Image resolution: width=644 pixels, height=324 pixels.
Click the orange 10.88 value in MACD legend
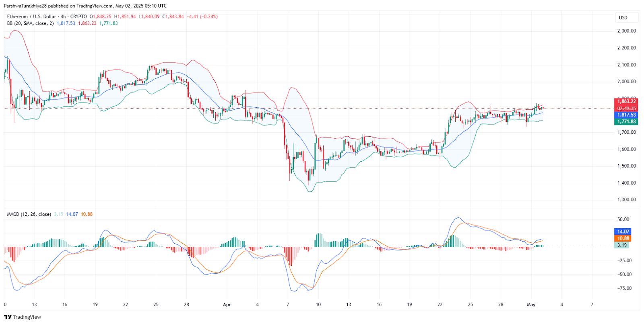pyautogui.click(x=87, y=214)
